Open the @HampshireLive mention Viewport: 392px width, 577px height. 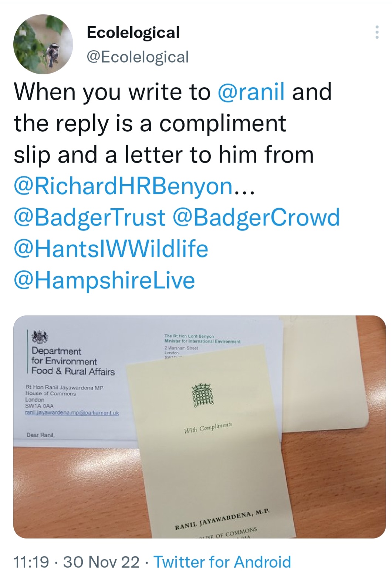(104, 280)
